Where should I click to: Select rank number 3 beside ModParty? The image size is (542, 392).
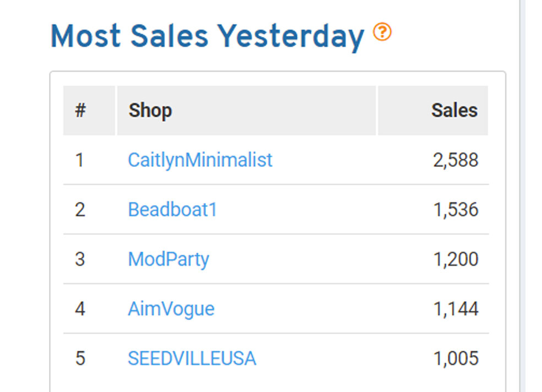(80, 259)
